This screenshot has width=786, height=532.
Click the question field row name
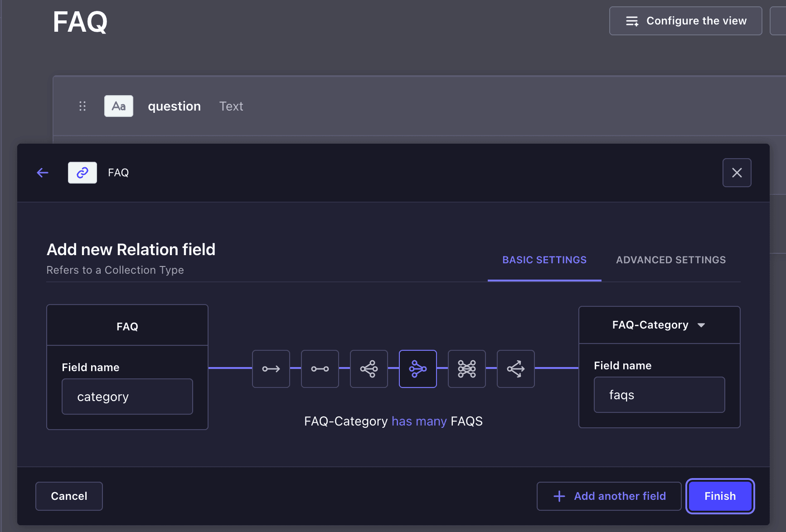[175, 106]
